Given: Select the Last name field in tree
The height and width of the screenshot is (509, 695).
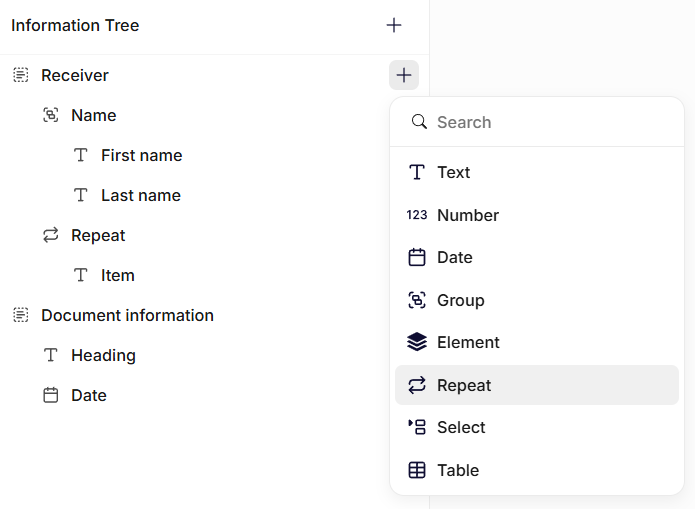Looking at the screenshot, I should click(x=141, y=195).
